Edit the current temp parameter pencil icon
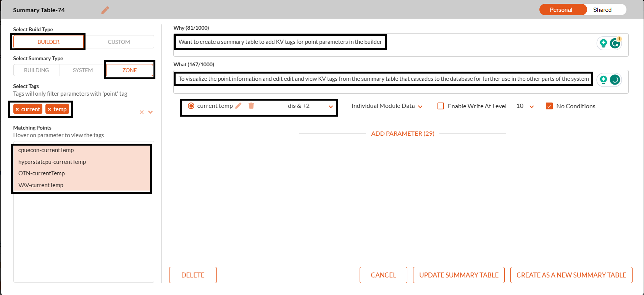 click(x=239, y=106)
